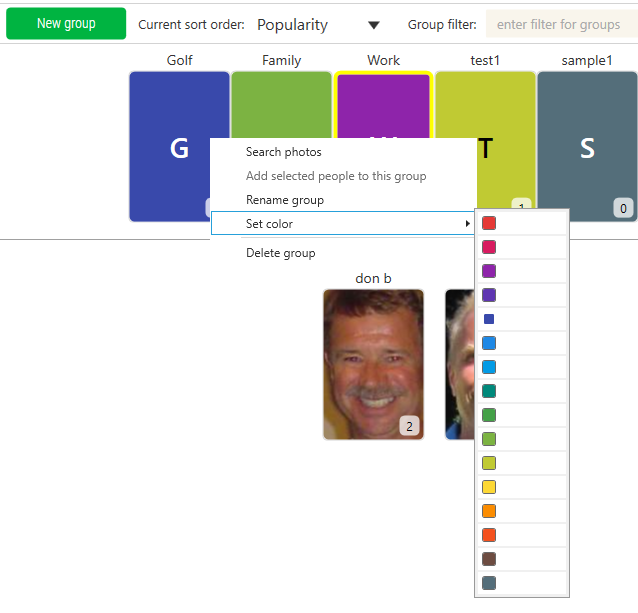The height and width of the screenshot is (613, 638).
Task: Select the partly hidden person photo beside don b
Action: [460, 364]
